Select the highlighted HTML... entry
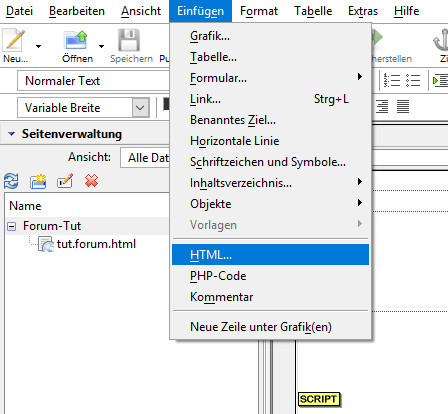 pyautogui.click(x=270, y=255)
